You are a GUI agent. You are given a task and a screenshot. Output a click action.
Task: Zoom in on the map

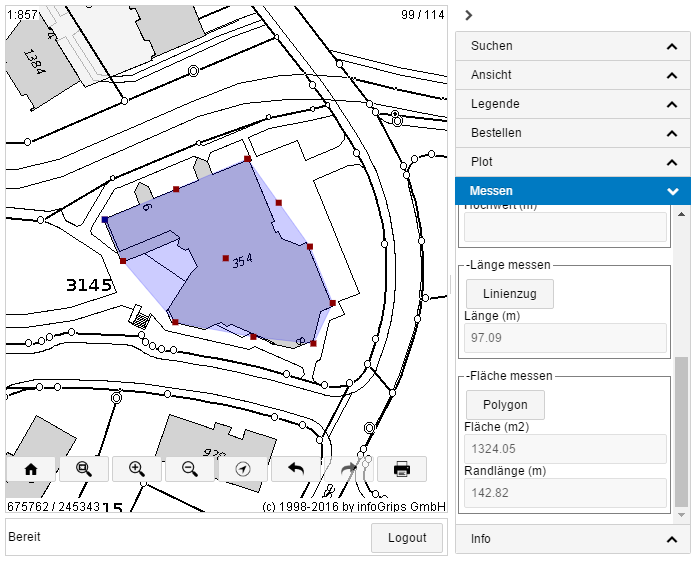tap(137, 469)
